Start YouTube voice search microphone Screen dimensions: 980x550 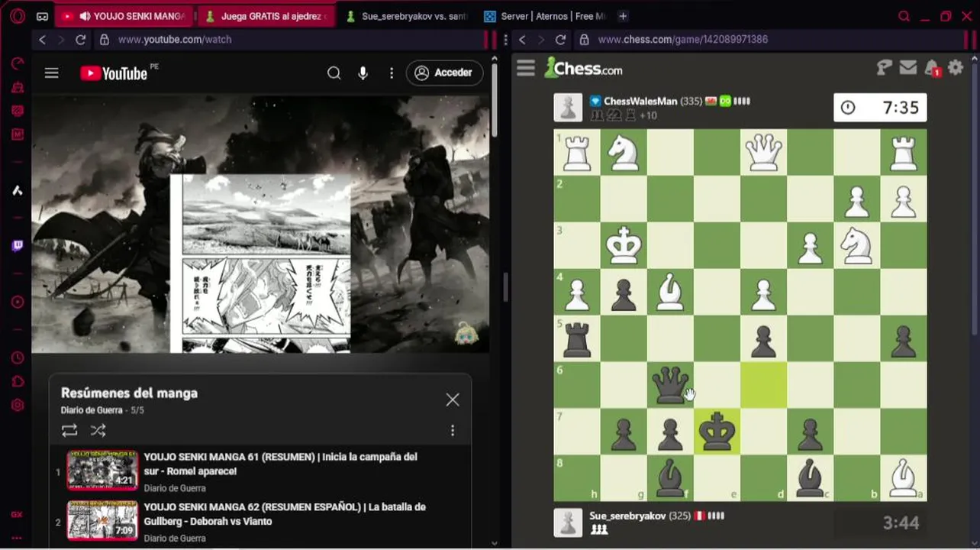(363, 73)
